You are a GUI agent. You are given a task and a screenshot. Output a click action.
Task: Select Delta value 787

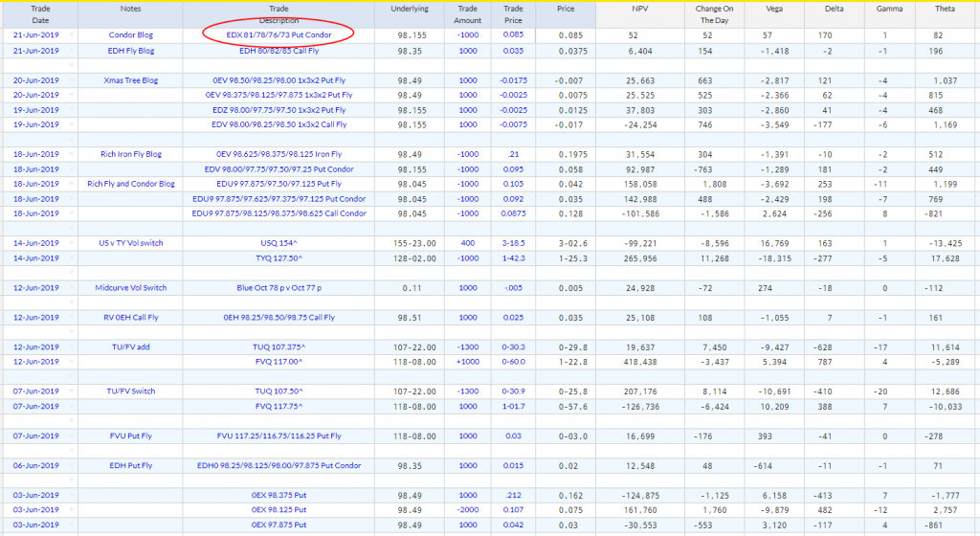point(825,363)
